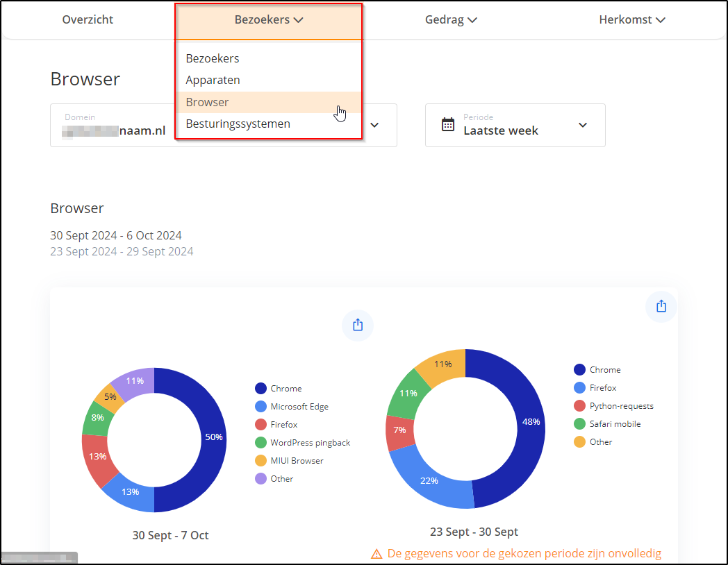The image size is (728, 565).
Task: Click the calendar icon in the Periode field
Action: pyautogui.click(x=448, y=125)
